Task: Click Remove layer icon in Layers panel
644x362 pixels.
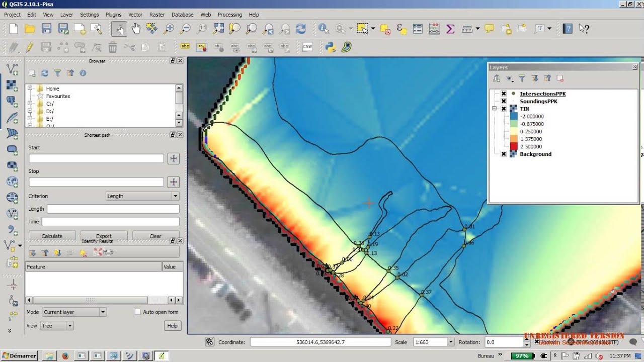Action: (x=560, y=78)
